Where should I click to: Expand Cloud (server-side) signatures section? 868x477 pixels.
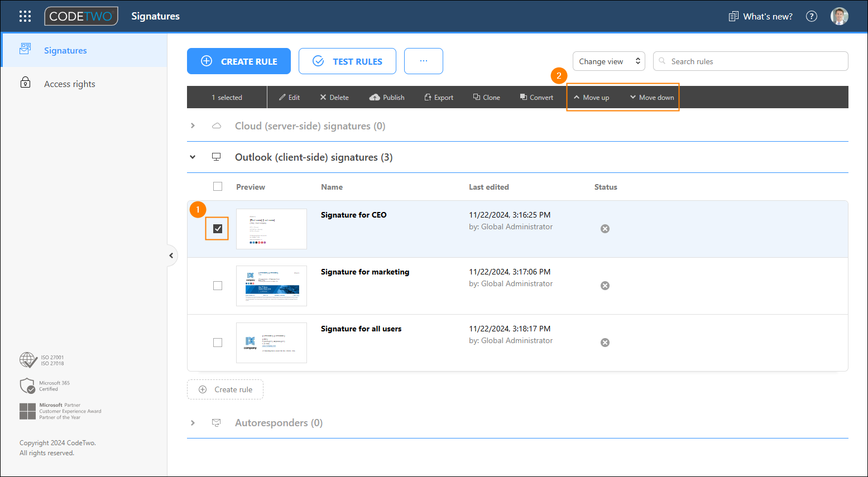click(x=193, y=126)
